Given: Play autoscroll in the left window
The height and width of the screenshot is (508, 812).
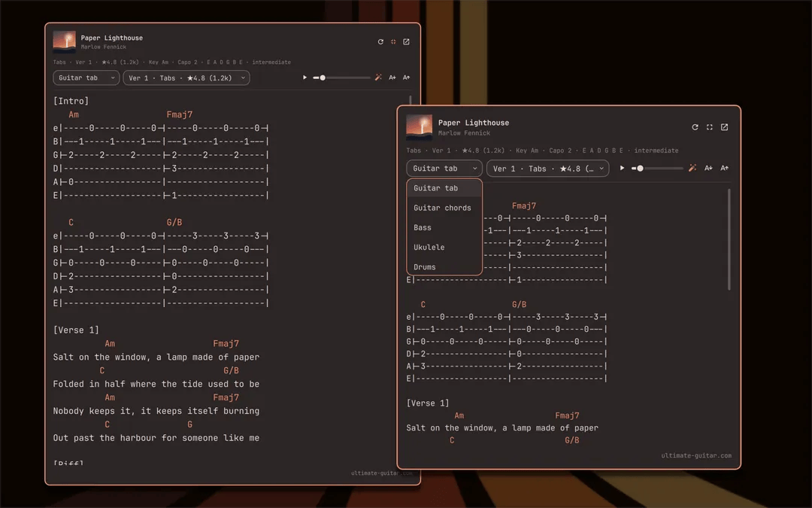Looking at the screenshot, I should 304,78.
